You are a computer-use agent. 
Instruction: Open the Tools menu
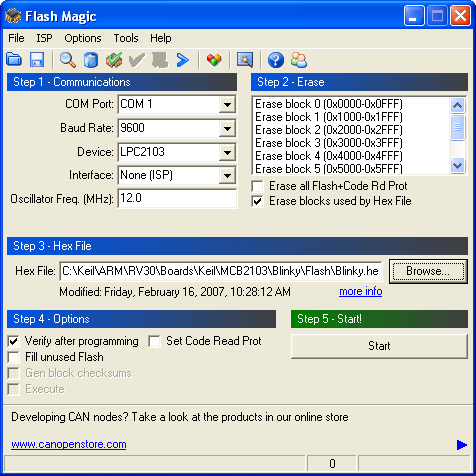point(126,38)
